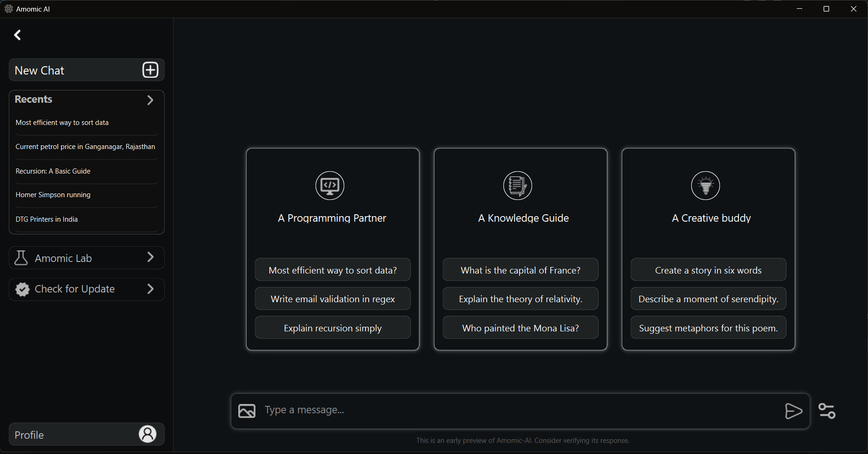Click the New Chat plus icon
The width and height of the screenshot is (868, 454).
pos(150,70)
